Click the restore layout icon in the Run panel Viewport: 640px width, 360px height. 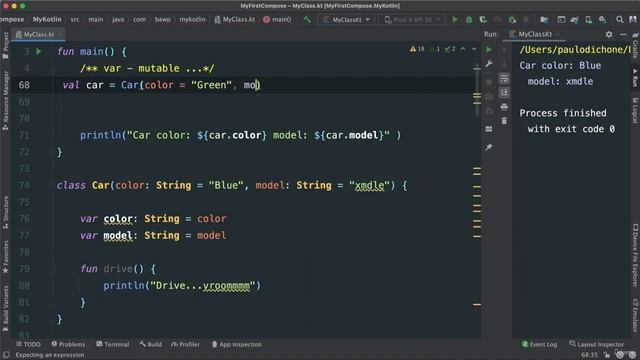pyautogui.click(x=489, y=129)
